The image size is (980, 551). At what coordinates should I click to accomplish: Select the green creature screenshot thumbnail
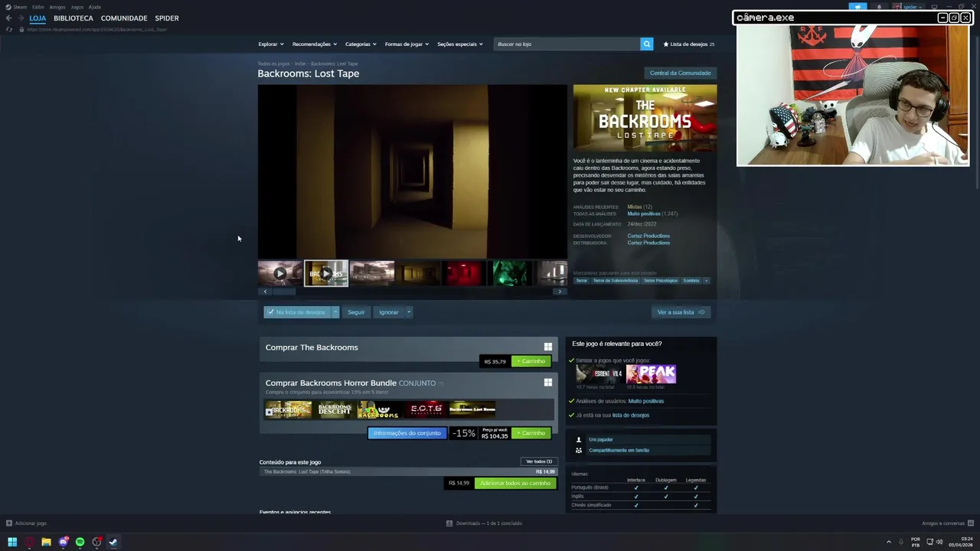pyautogui.click(x=511, y=273)
